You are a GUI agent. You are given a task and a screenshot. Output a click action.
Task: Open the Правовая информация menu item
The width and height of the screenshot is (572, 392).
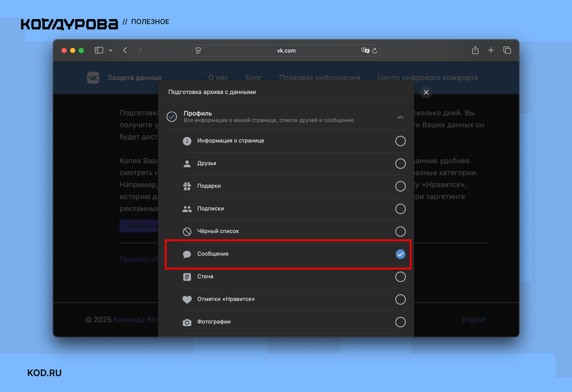(320, 78)
